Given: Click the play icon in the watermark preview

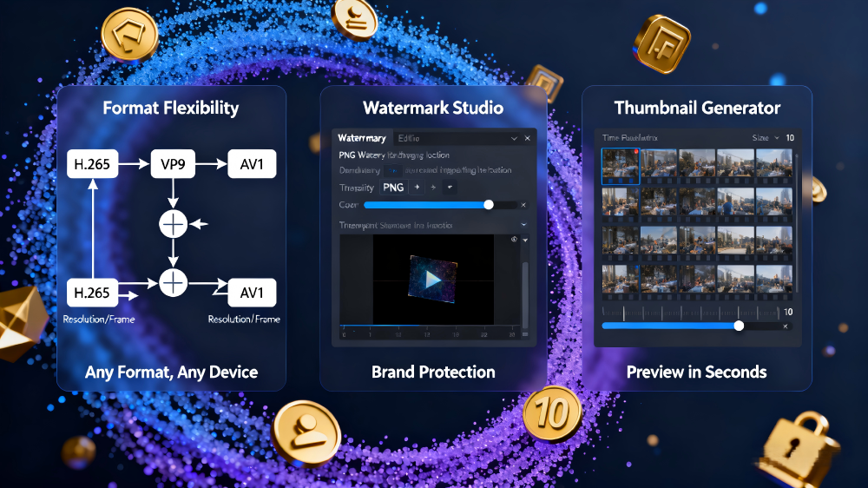Looking at the screenshot, I should click(x=431, y=280).
